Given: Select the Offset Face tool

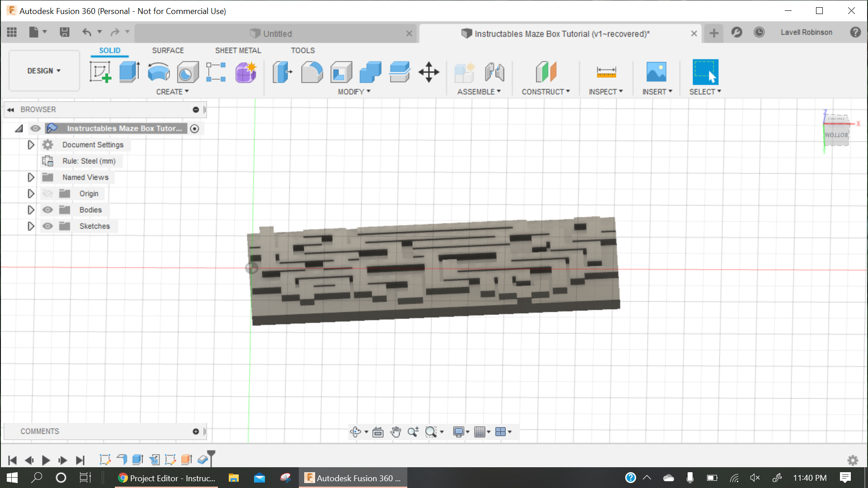Looking at the screenshot, I should tap(400, 72).
